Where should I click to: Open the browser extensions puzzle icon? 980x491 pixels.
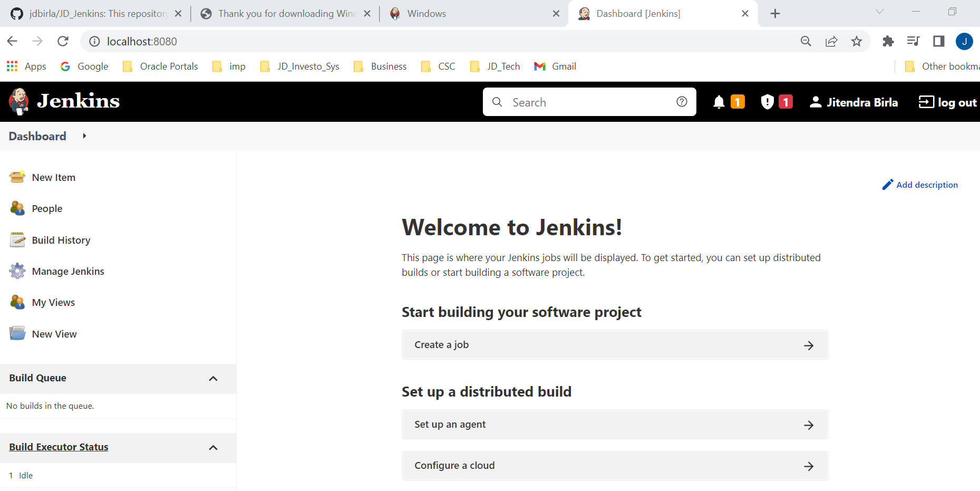pyautogui.click(x=888, y=41)
